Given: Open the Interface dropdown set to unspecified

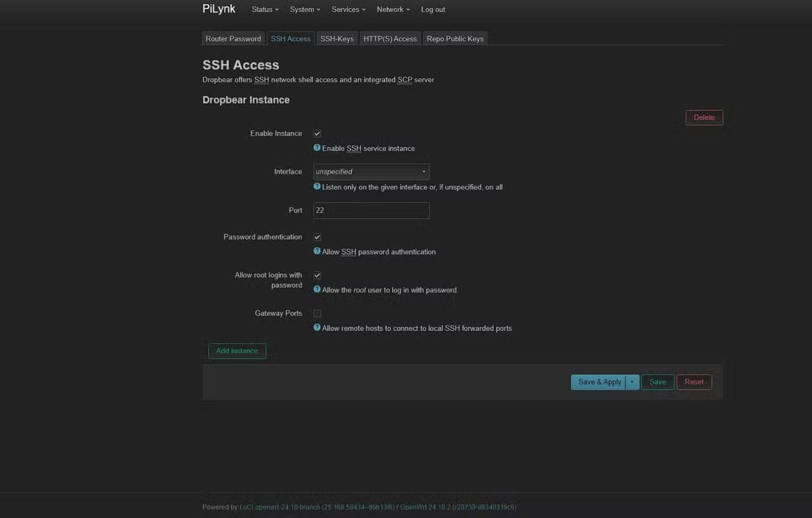Looking at the screenshot, I should [371, 172].
